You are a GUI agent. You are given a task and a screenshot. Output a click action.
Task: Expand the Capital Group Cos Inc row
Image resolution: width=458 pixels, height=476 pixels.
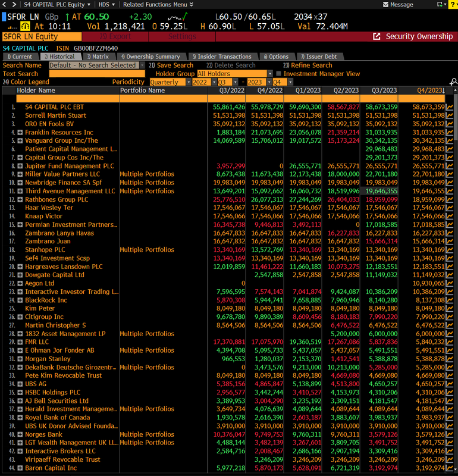[x=20, y=158]
